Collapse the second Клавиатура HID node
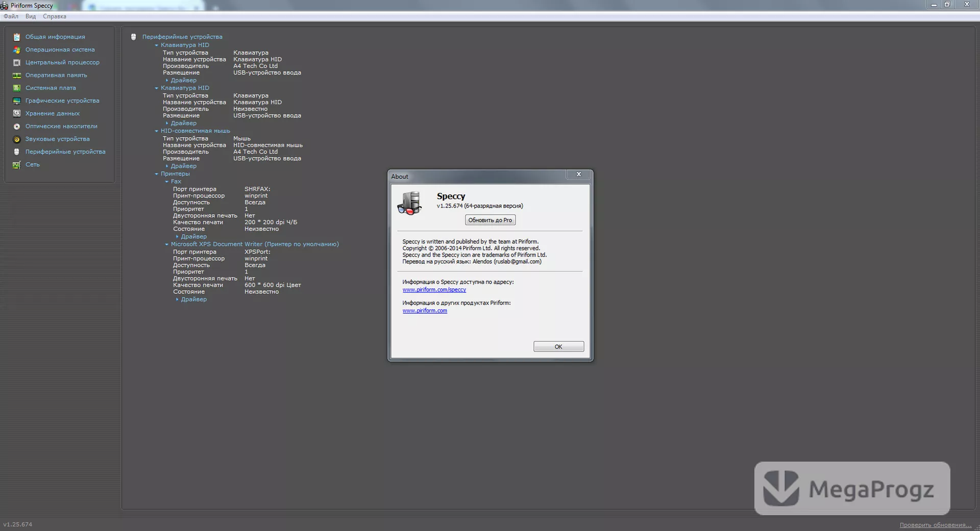This screenshot has width=980, height=531. click(x=157, y=88)
